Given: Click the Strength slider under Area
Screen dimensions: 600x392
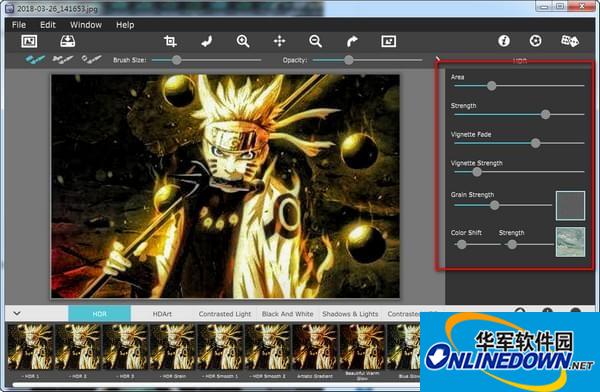Looking at the screenshot, I should coord(546,114).
